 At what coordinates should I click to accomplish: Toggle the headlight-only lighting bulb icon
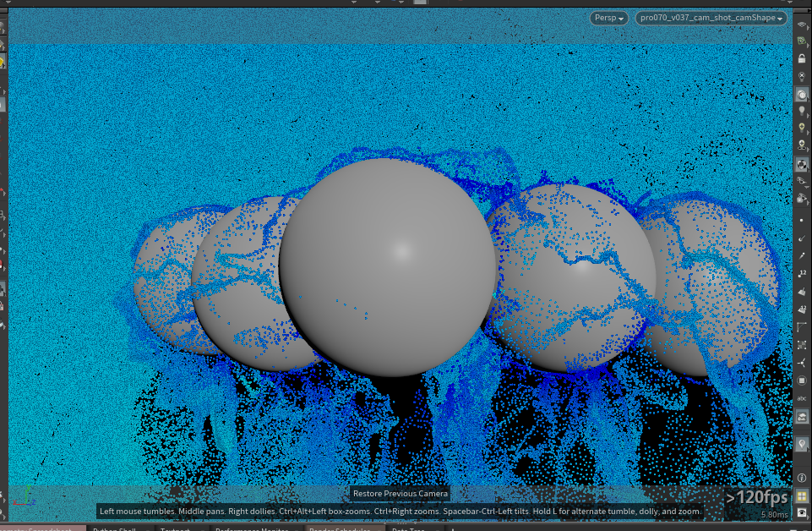coord(802,111)
